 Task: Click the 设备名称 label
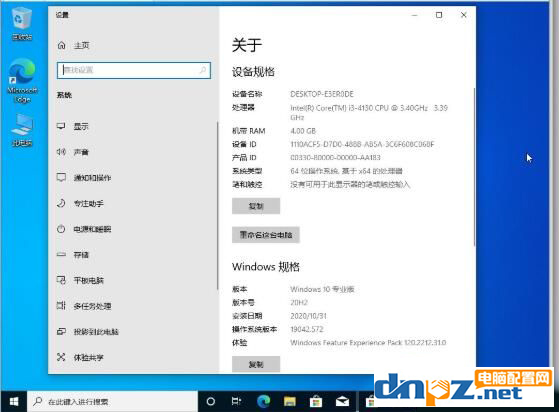point(247,94)
